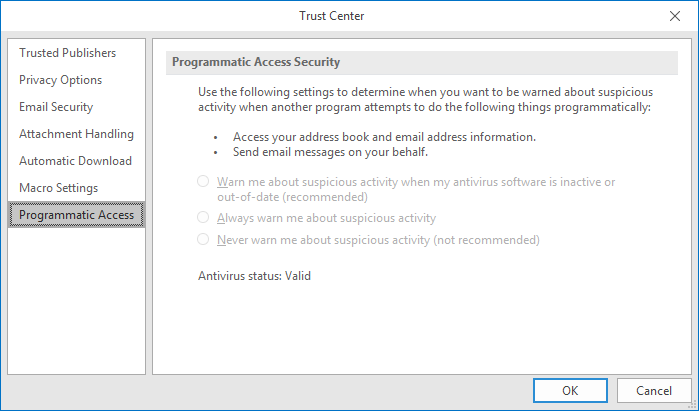Select Programmatic Access in the sidebar
The image size is (699, 411).
pos(76,215)
